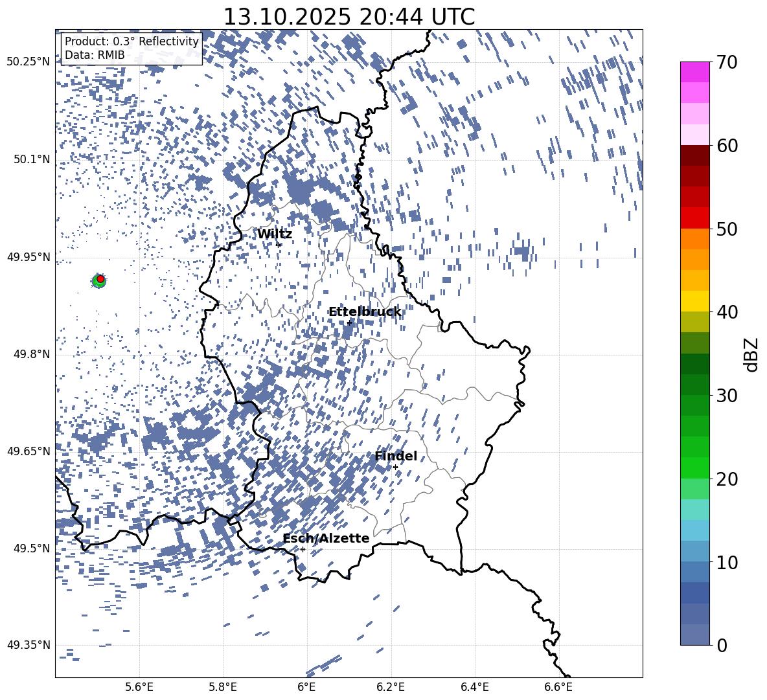Click the 6.4°E longitude label

[474, 687]
